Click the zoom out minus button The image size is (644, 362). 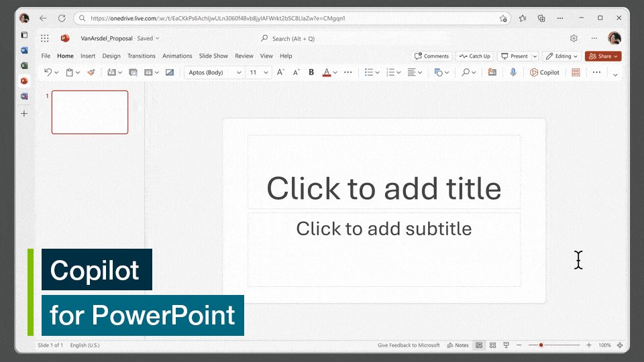[x=519, y=346]
